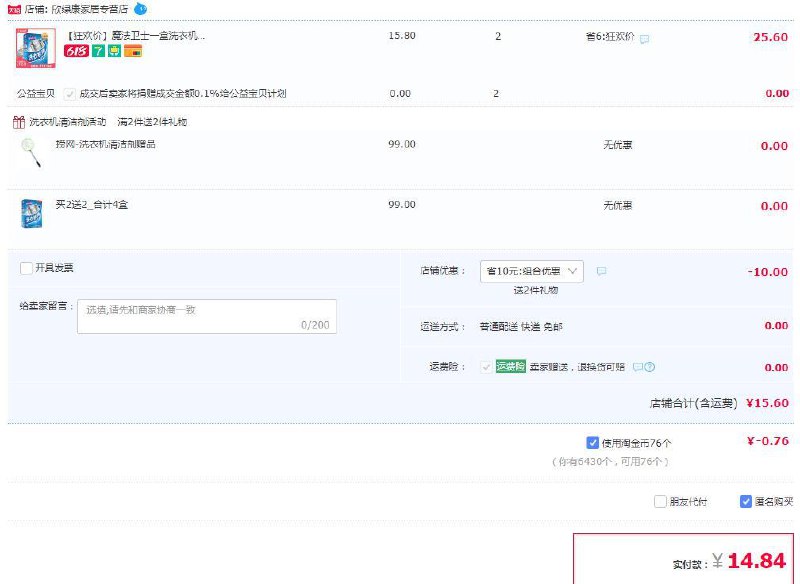Click the orange credit card badge
The height and width of the screenshot is (584, 800).
133,51
